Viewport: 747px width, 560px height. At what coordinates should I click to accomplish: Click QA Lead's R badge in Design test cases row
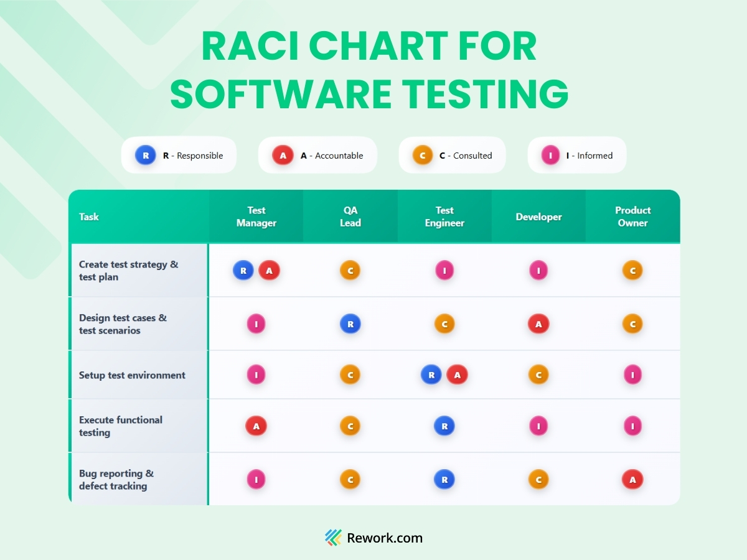click(x=350, y=324)
